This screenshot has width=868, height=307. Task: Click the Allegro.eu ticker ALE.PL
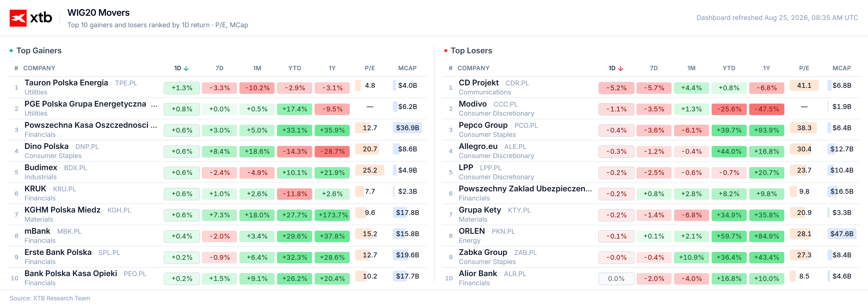[x=515, y=147]
